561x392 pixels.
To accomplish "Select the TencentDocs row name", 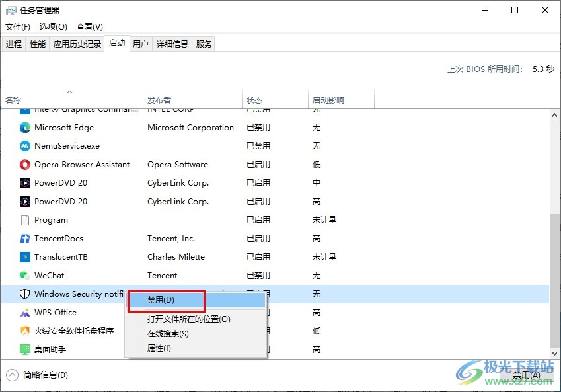I will [59, 239].
